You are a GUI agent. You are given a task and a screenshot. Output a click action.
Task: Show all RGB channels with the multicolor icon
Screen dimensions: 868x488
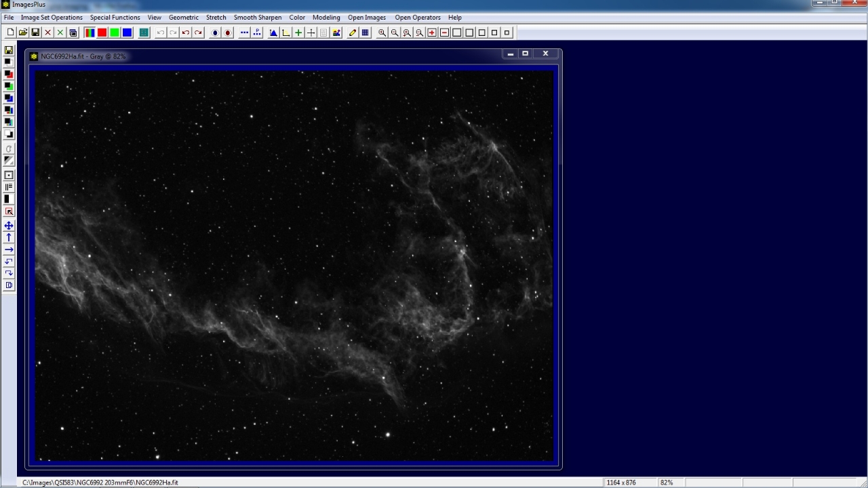[x=90, y=33]
